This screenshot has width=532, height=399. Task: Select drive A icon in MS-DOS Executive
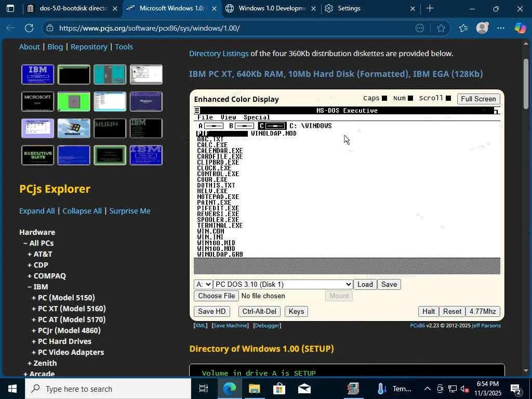[x=211, y=126]
